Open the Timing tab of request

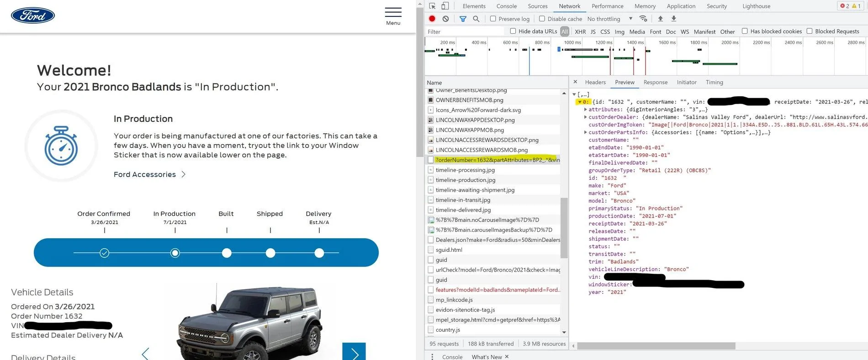point(715,82)
